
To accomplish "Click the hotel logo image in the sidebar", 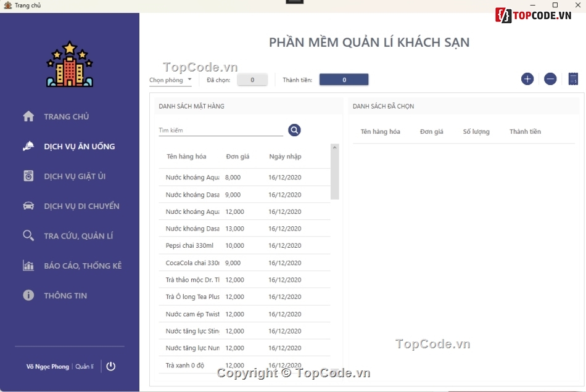I will (70, 63).
